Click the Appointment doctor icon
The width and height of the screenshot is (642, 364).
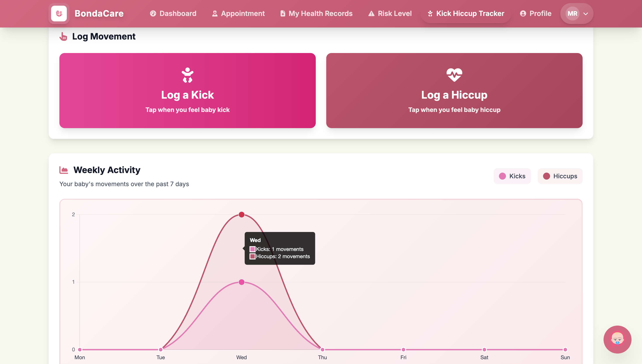215,14
